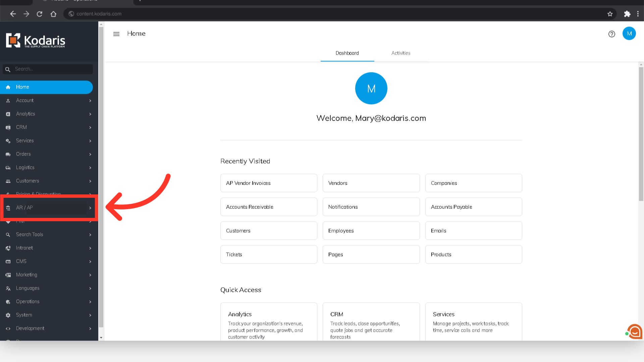Open the help question mark icon

click(x=611, y=34)
